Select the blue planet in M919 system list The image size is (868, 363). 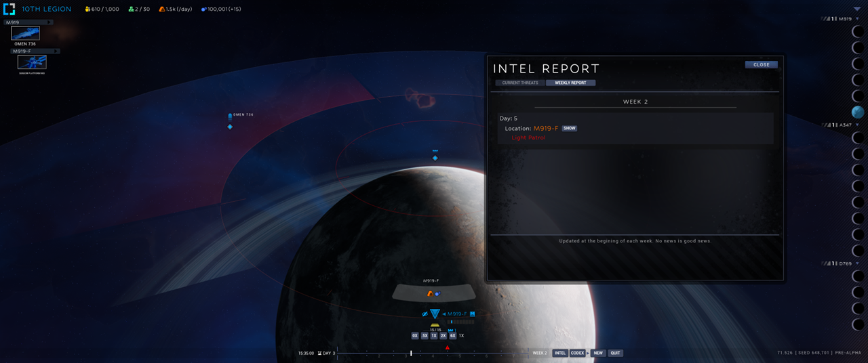(859, 112)
